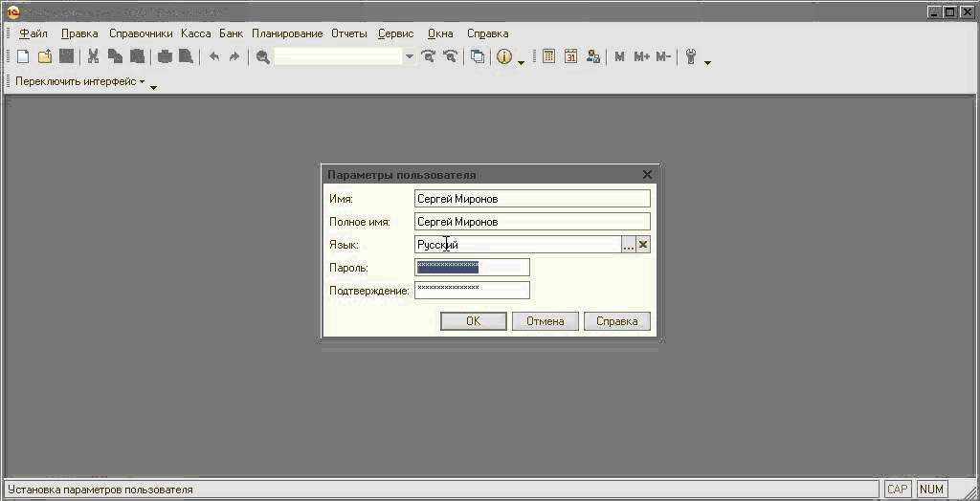
Task: Click the Find next icon
Action: 428,56
